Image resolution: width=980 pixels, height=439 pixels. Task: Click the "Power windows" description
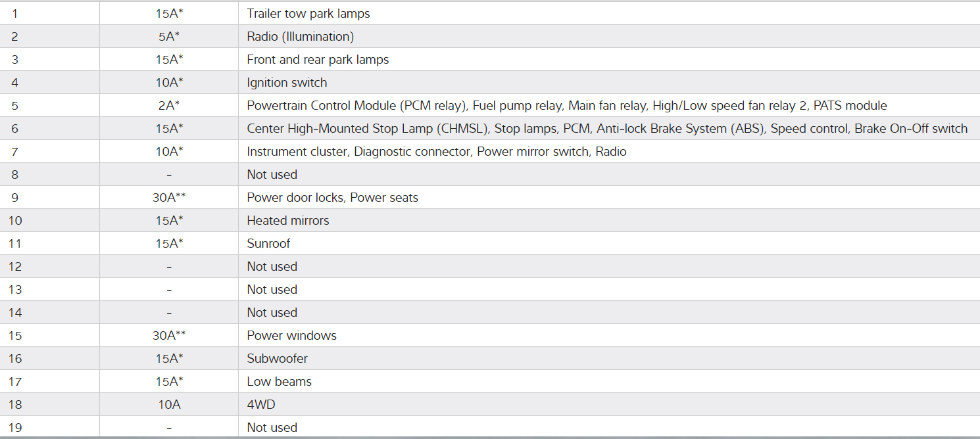click(x=291, y=335)
